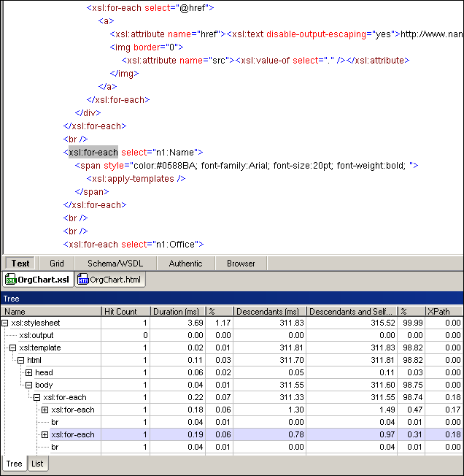Collapse the xsl:stylesheet tree node
Screen dimensions: 464x476
[6, 323]
